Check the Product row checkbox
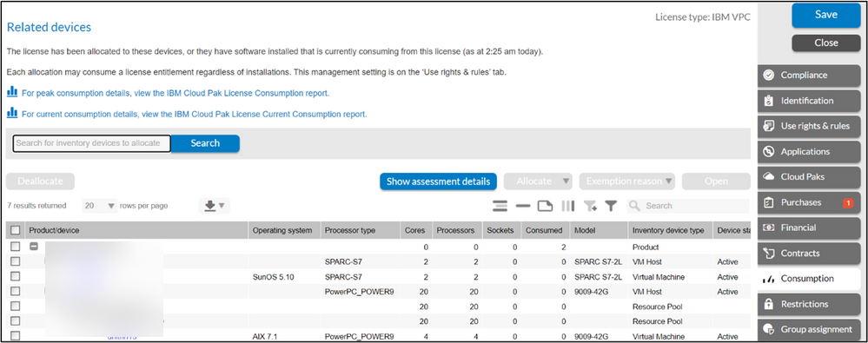This screenshot has height=343, width=868. point(16,247)
